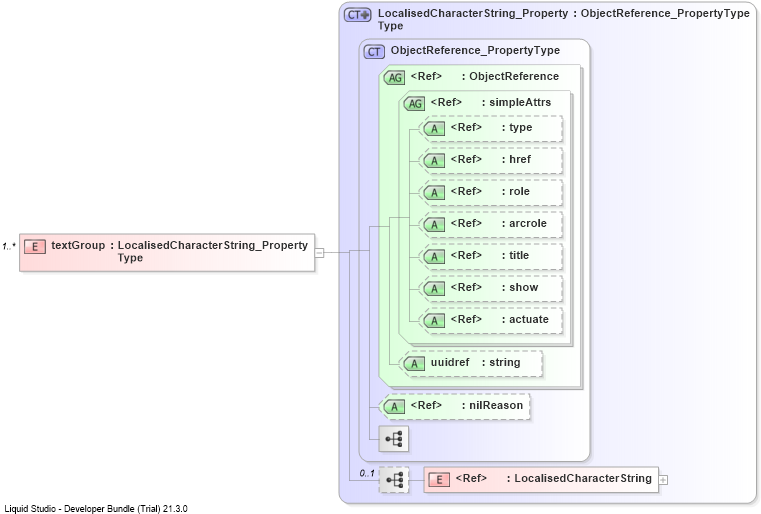Select the ObjectReference_PropertyType header text

pyautogui.click(x=475, y=50)
